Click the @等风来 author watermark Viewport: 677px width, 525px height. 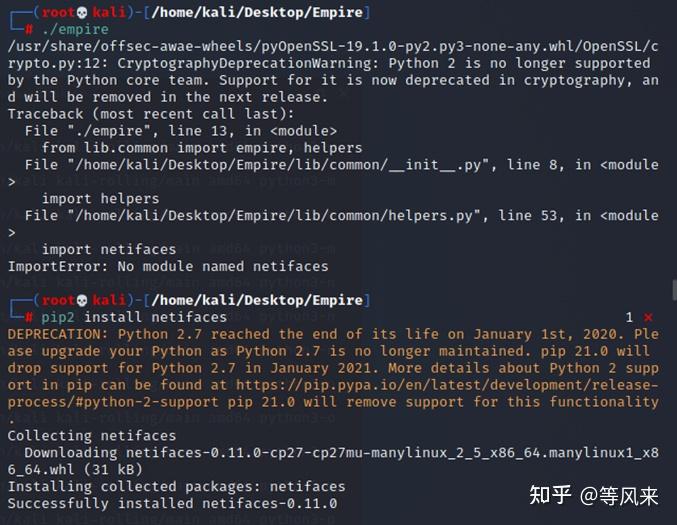click(x=619, y=496)
